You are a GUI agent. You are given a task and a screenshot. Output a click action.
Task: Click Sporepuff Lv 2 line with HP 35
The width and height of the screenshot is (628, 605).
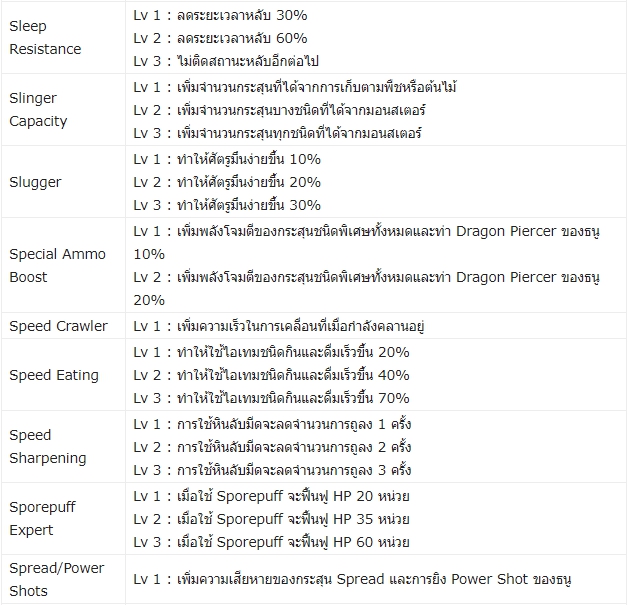pos(271,519)
